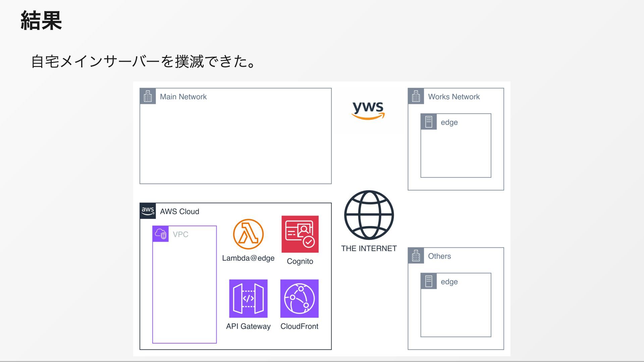Click the edge server icon in Others
Viewport: 644px width, 362px height.
[429, 282]
